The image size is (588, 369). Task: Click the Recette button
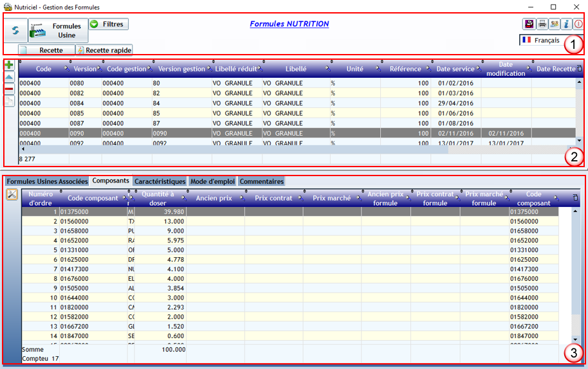point(47,50)
